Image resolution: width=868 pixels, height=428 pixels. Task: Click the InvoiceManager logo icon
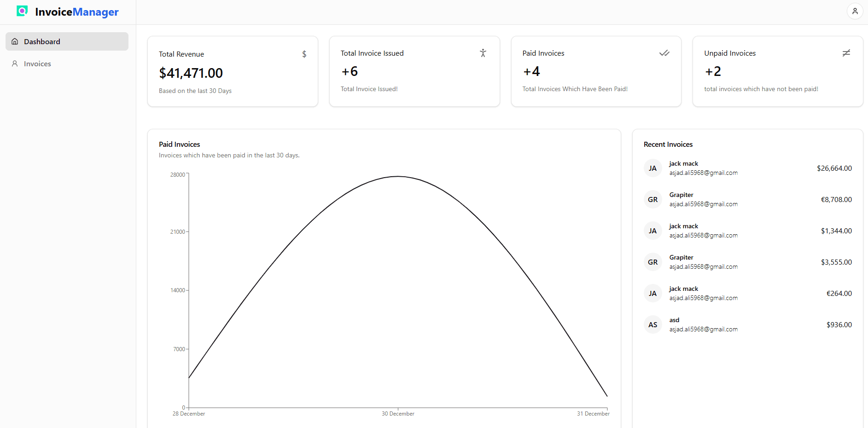point(22,11)
